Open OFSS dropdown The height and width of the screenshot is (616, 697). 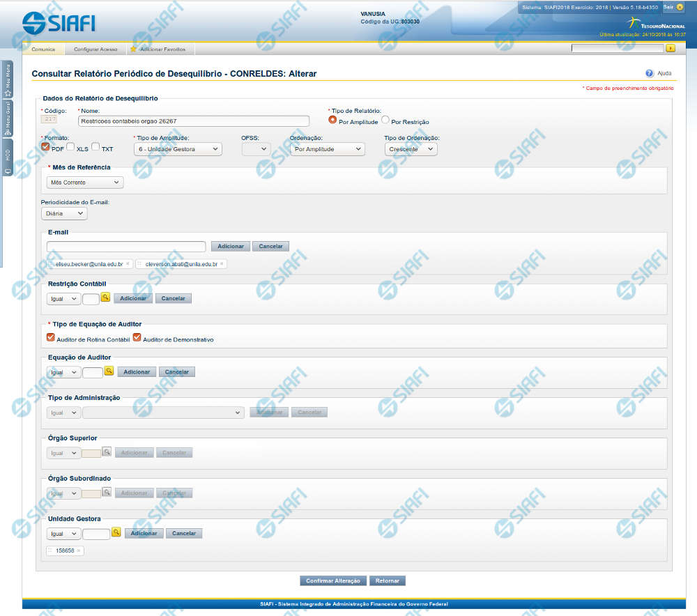click(x=256, y=149)
